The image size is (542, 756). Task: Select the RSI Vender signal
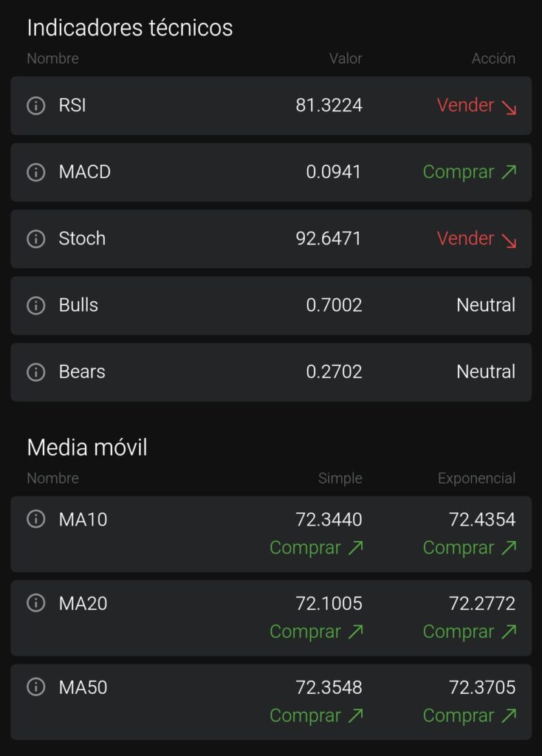click(x=476, y=105)
